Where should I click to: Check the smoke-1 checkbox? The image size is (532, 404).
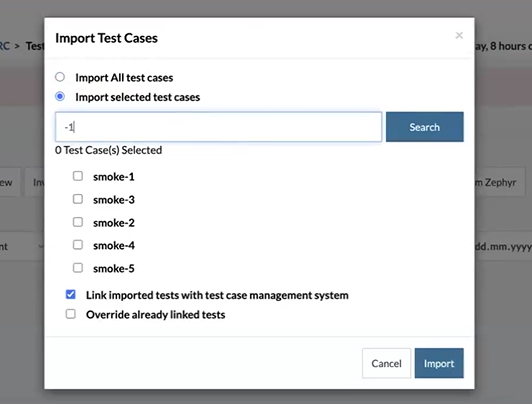pos(78,176)
